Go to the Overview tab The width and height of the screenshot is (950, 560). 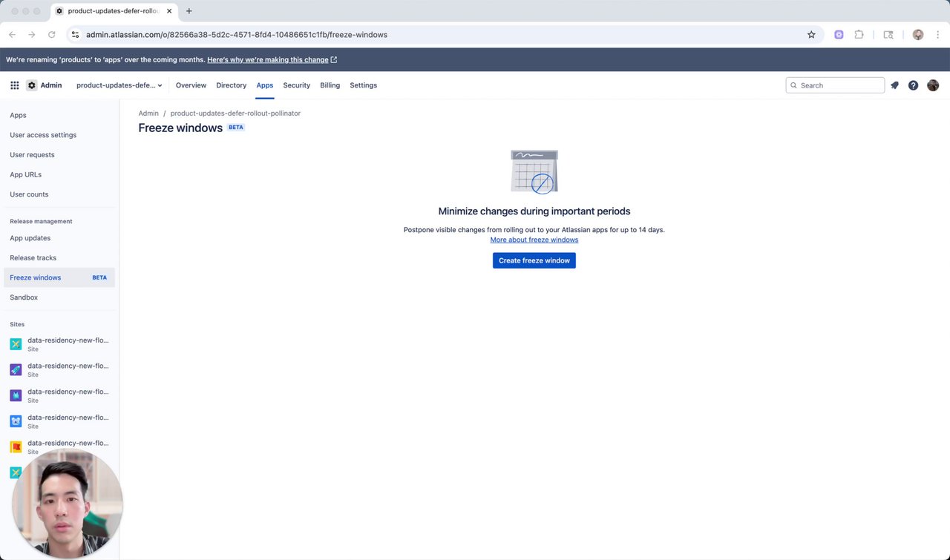[191, 85]
